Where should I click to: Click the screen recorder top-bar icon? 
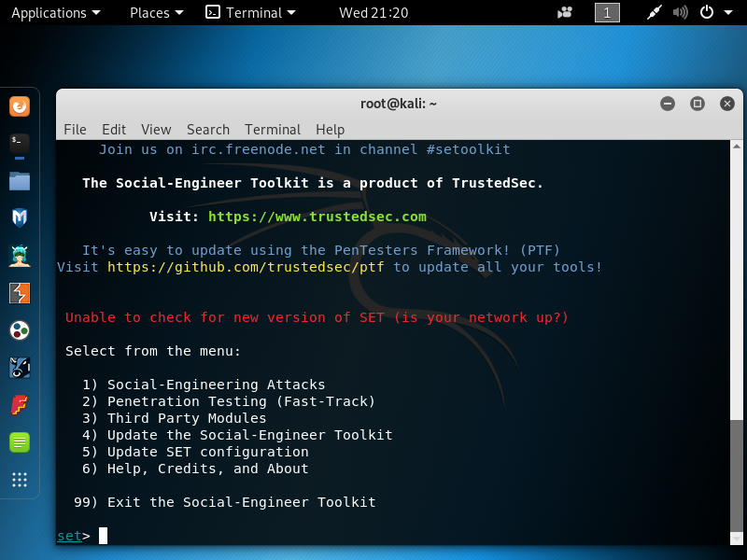[565, 12]
